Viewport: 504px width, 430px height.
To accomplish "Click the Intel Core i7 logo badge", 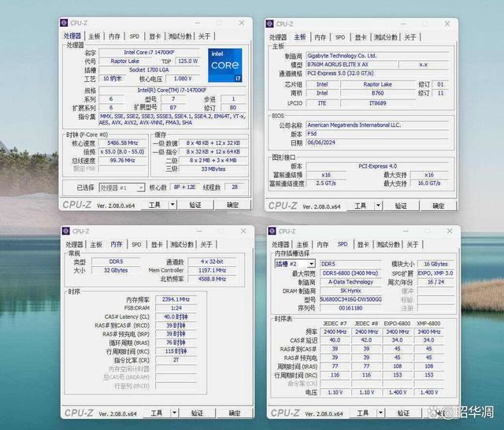I will coord(225,65).
